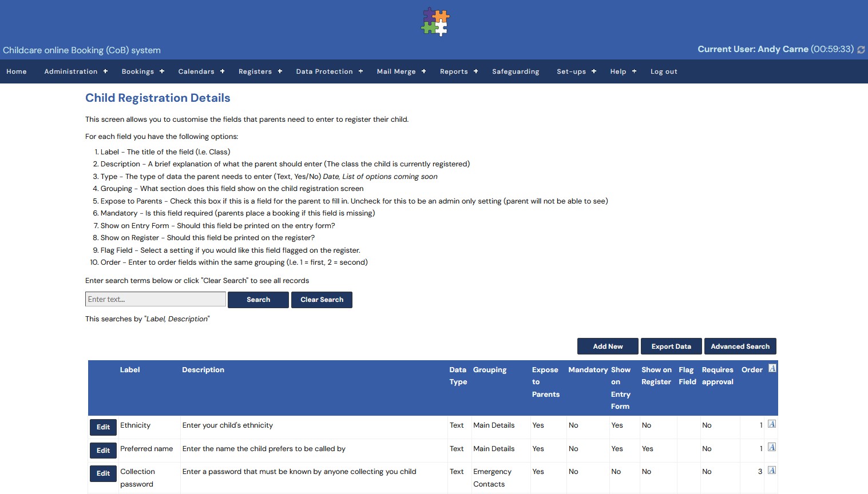Click the 'A' icon in Ethnicity row
This screenshot has width=868, height=494.
[772, 424]
